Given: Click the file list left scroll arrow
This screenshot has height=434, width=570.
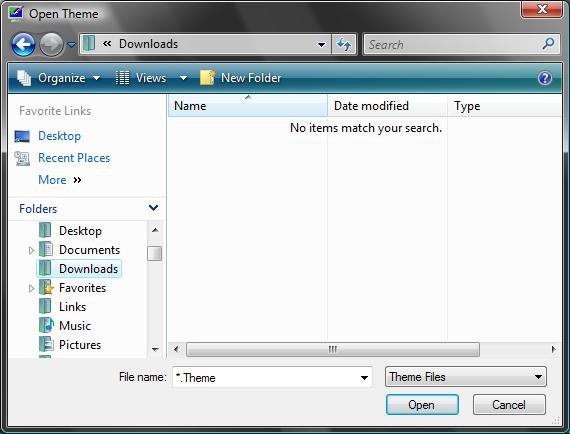Looking at the screenshot, I should coord(177,349).
